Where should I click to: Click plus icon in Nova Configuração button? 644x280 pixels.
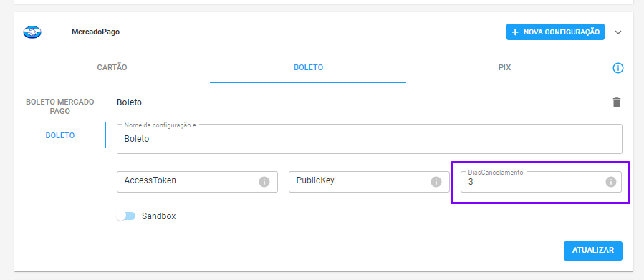pyautogui.click(x=515, y=32)
